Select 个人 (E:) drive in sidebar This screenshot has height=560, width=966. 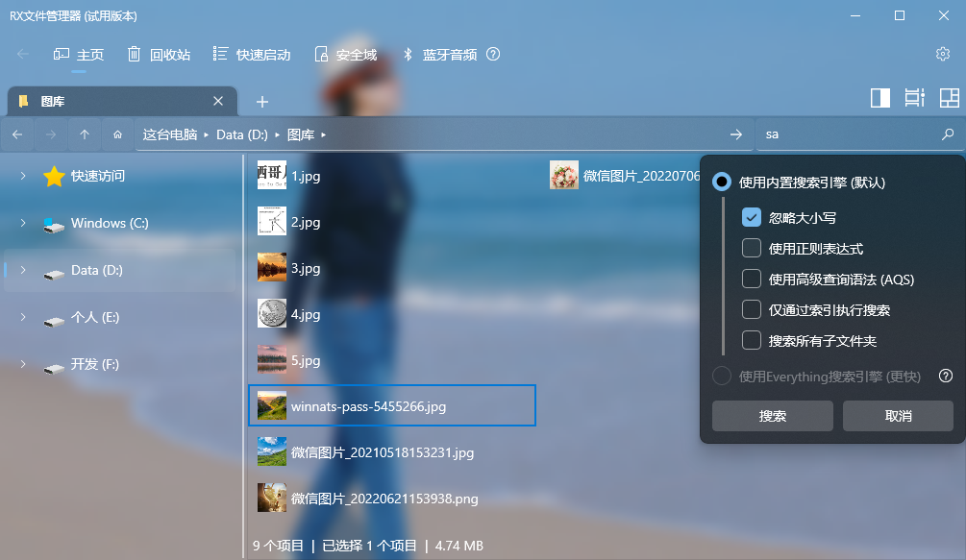(95, 317)
